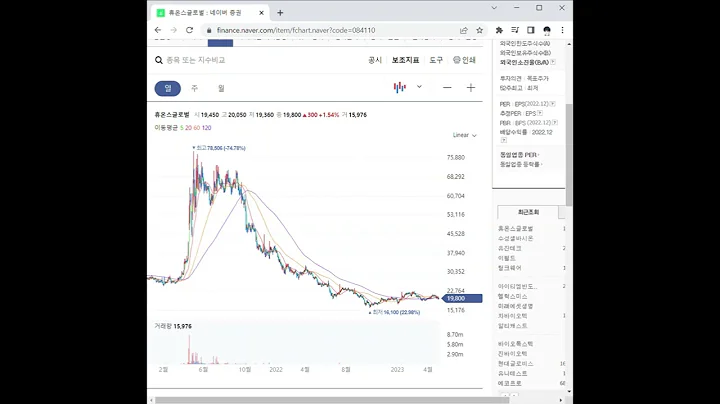This screenshot has height=404, width=720.
Task: Click the 거래량 15,976 volume label
Action: 173,326
